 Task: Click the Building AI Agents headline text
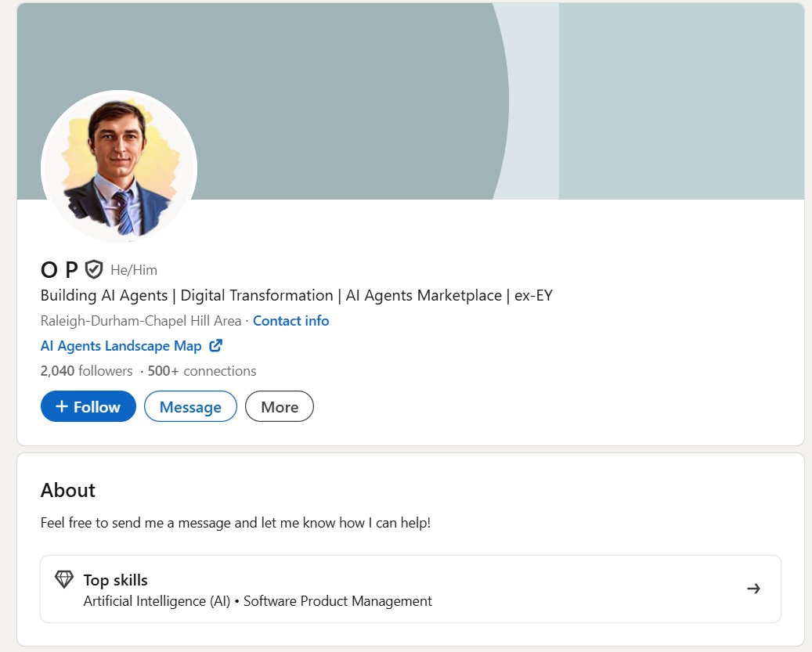[296, 296]
